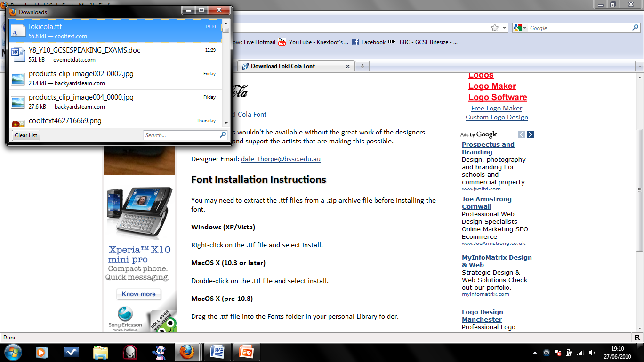Click the Clear List button
The image size is (644, 362).
pos(26,135)
